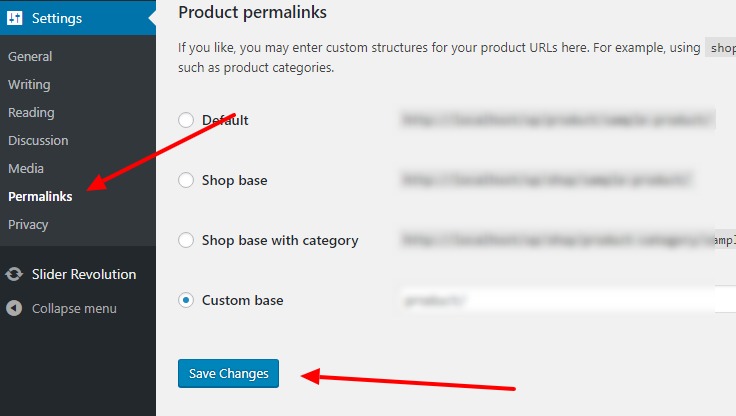Click the Collapse menu arrow icon
The width and height of the screenshot is (736, 416).
tap(15, 308)
